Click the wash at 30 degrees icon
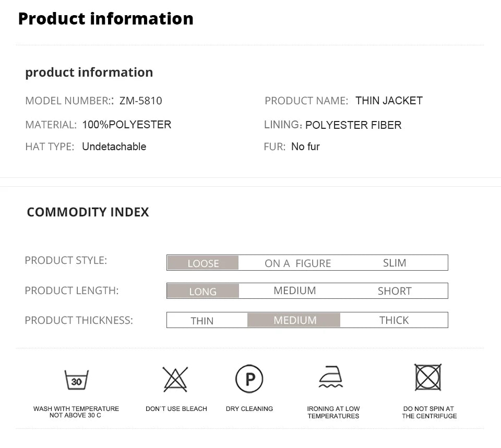Viewport: 501px width, 448px height. tap(76, 380)
